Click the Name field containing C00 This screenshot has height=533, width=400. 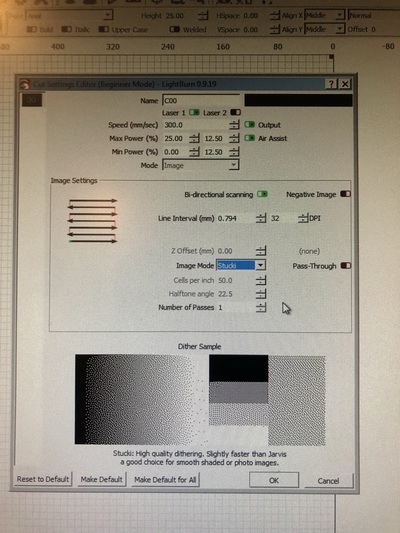tap(201, 100)
